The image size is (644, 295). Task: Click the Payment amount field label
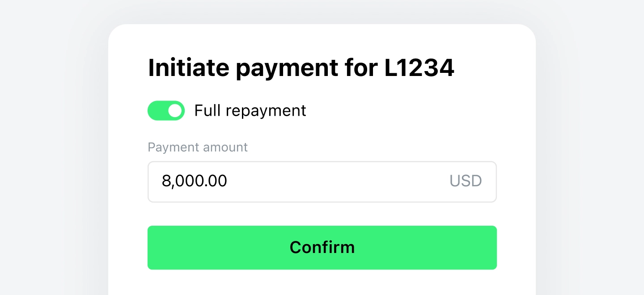tap(198, 147)
